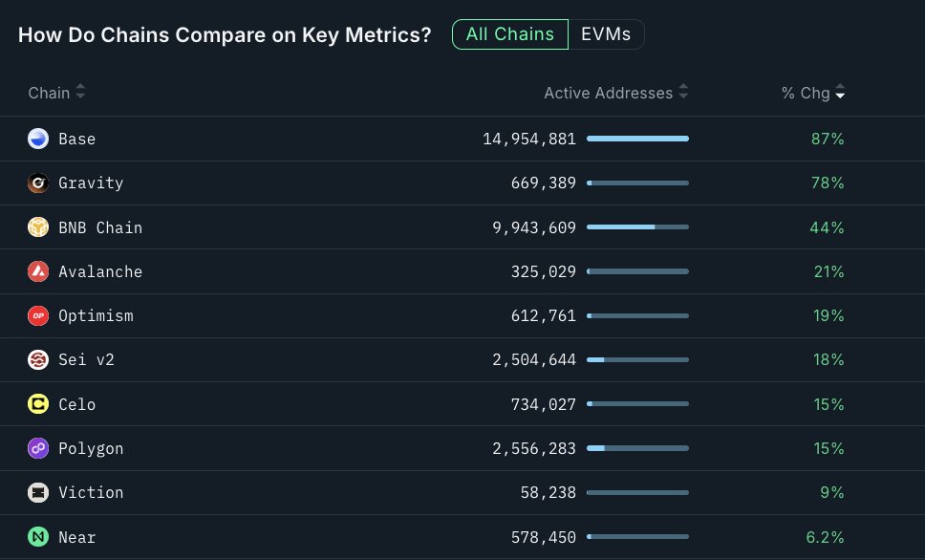Open the BNB Chain name

(100, 227)
